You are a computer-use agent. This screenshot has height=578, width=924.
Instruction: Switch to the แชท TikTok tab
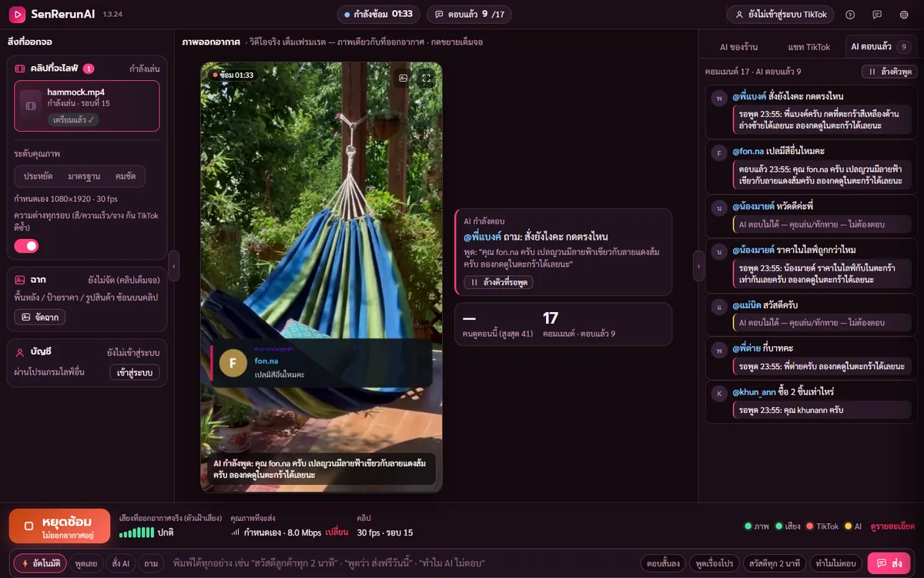[x=808, y=47]
